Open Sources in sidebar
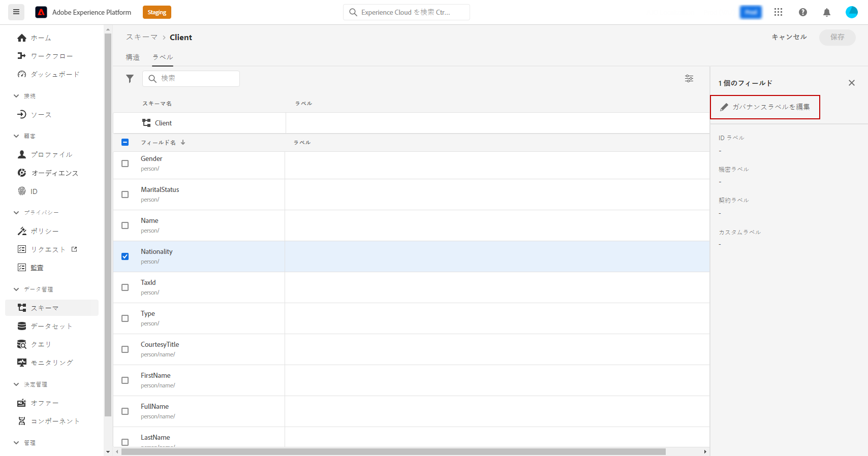Image resolution: width=868 pixels, height=456 pixels. pos(34,115)
